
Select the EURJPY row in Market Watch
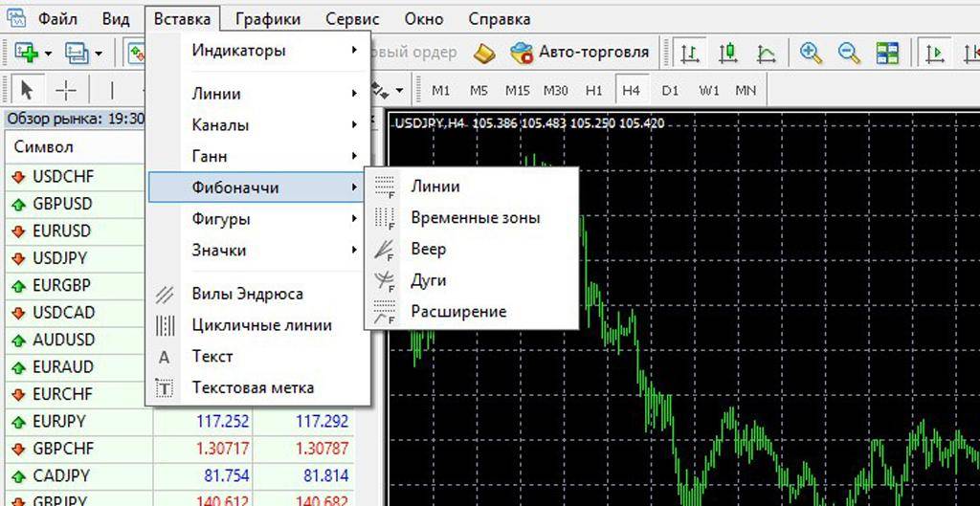(59, 421)
